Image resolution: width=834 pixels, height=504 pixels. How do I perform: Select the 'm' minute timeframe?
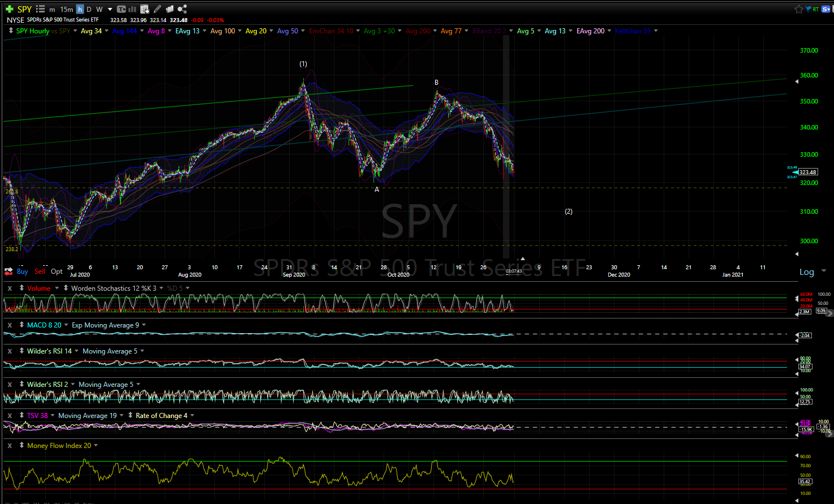(x=52, y=10)
